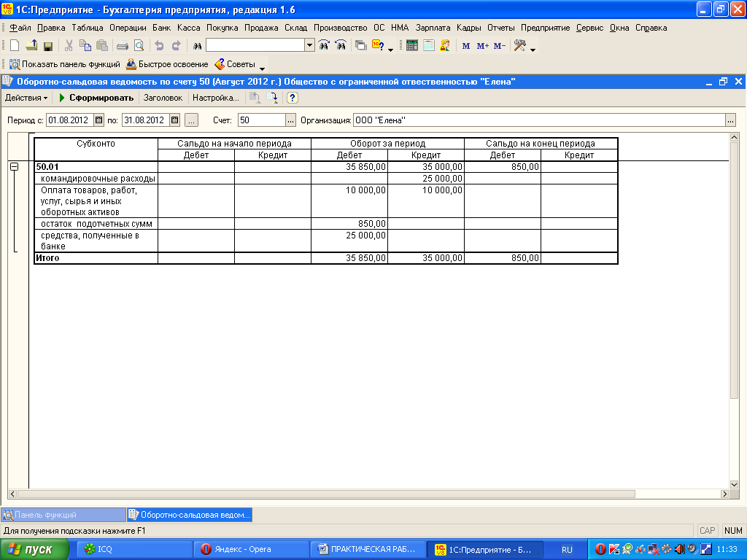Click the M- memory subtract button
Screen dimensions: 747x560
[499, 46]
